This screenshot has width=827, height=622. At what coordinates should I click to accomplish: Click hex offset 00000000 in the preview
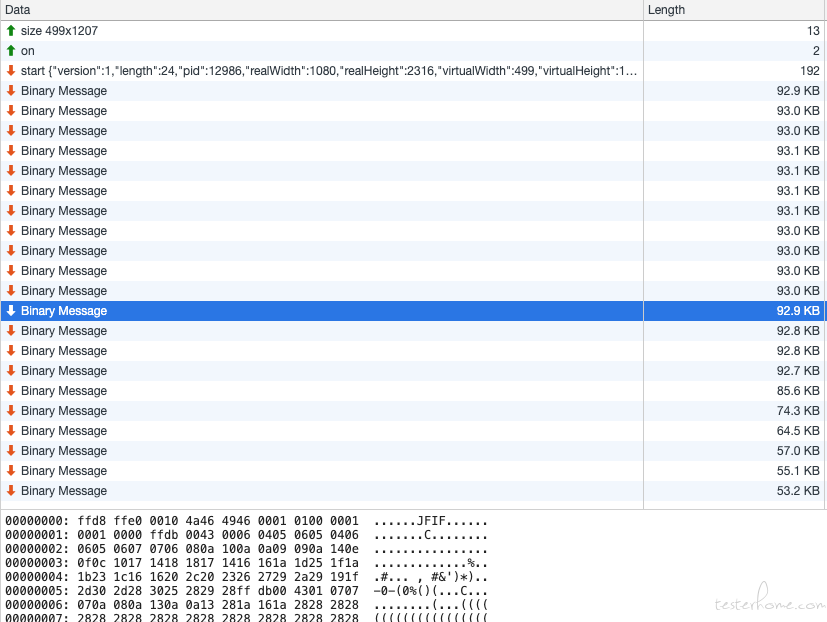pyautogui.click(x=37, y=521)
